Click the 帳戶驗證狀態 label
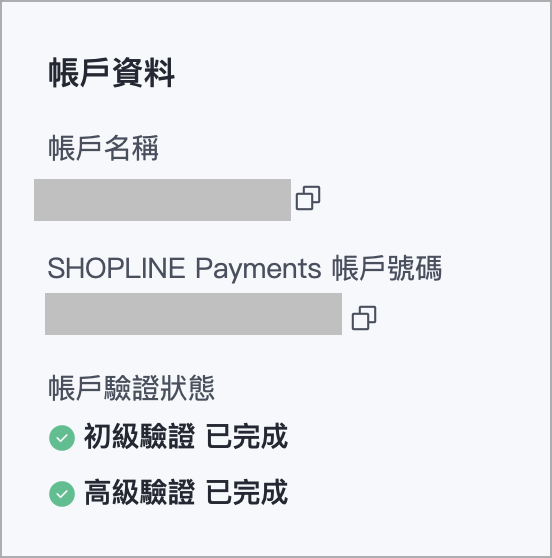552x558 pixels. point(131,388)
